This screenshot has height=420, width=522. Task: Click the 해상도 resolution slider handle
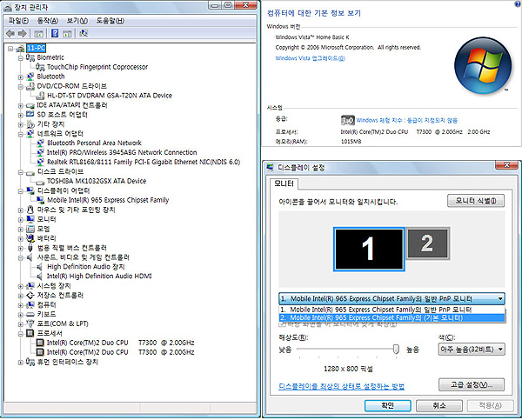pyautogui.click(x=396, y=349)
